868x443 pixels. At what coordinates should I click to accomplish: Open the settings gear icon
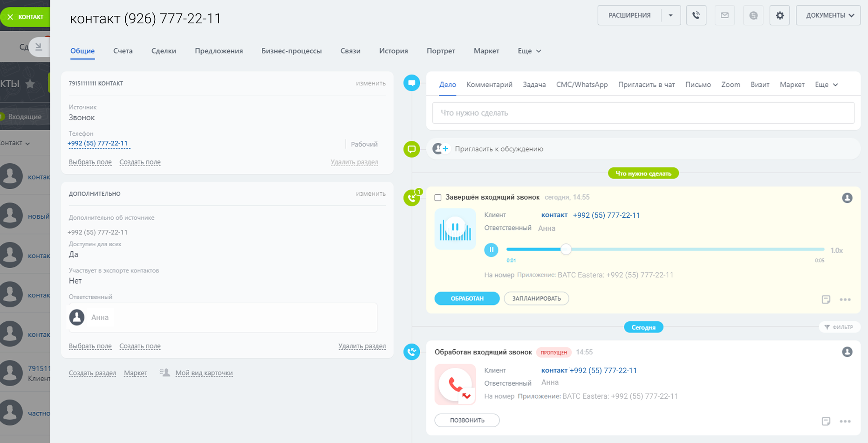(779, 15)
